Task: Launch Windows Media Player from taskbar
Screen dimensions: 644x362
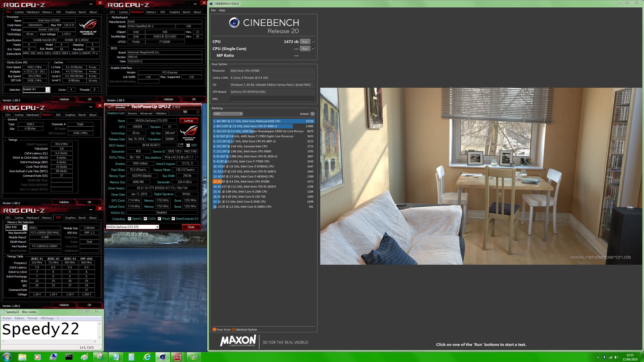Action: point(37,357)
